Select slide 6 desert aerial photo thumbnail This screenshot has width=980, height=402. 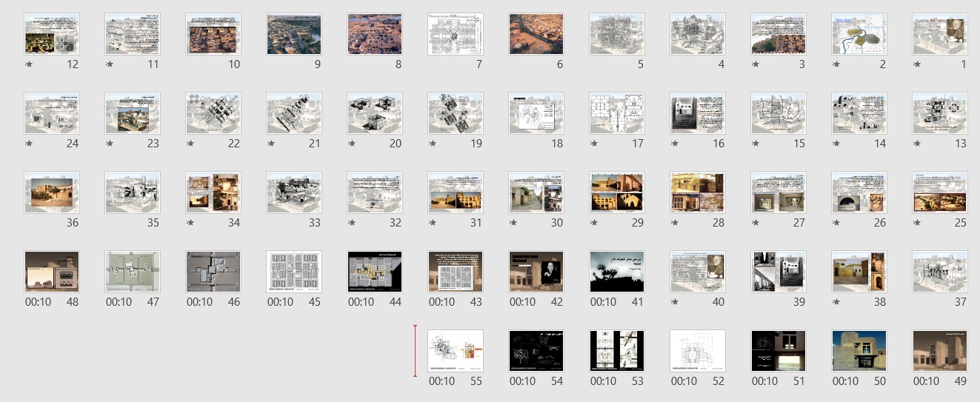click(536, 34)
